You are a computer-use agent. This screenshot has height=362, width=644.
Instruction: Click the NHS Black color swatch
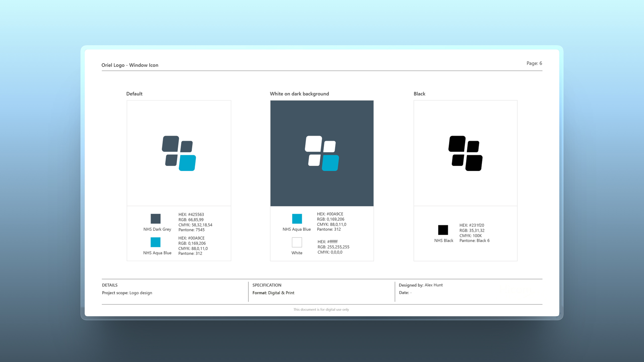tap(443, 230)
